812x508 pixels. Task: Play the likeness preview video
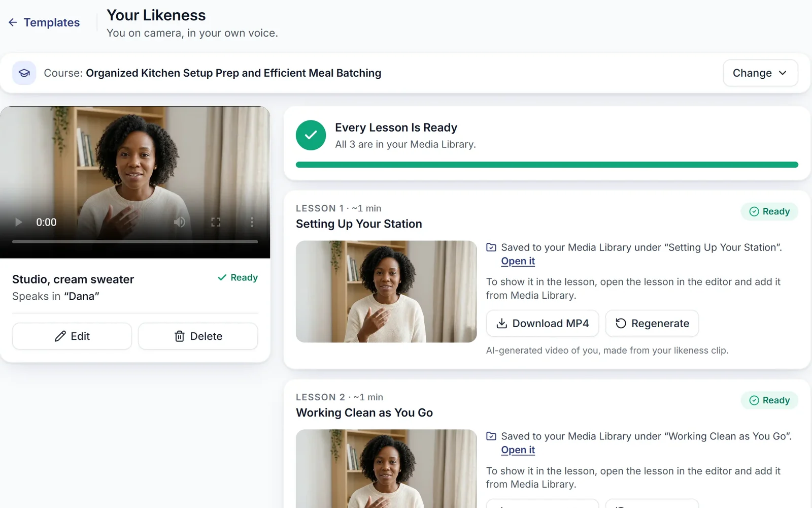pyautogui.click(x=19, y=222)
